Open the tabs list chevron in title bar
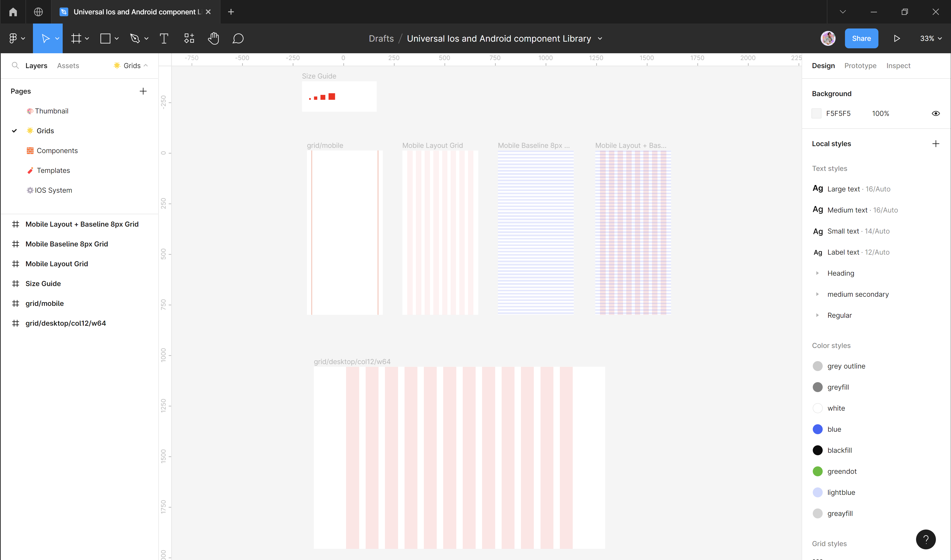 click(x=843, y=12)
